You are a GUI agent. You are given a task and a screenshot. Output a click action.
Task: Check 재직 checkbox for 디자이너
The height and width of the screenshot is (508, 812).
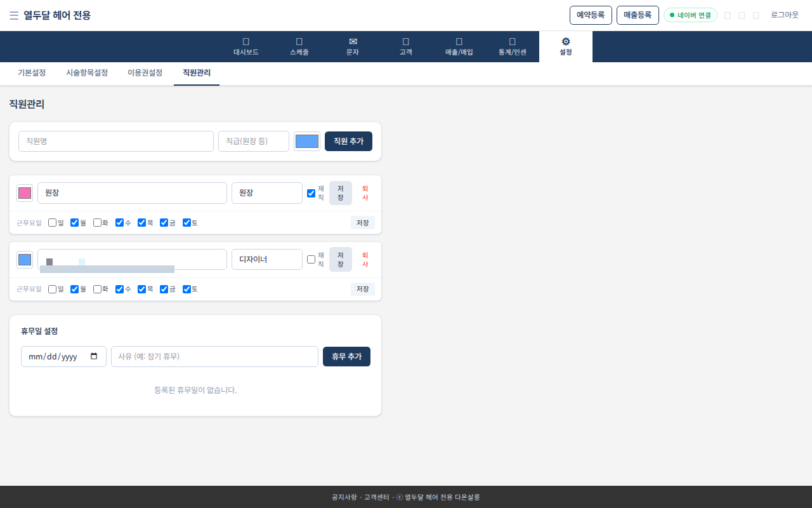[311, 259]
